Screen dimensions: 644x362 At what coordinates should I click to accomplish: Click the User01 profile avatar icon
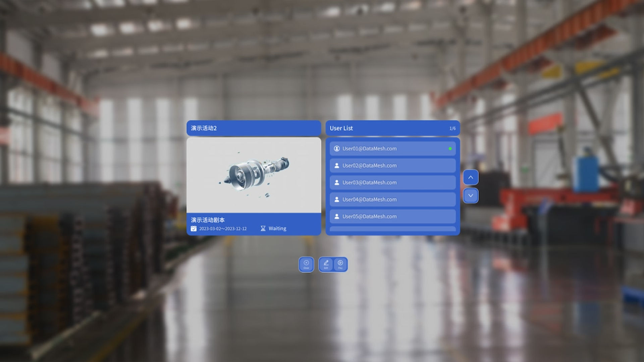click(337, 148)
